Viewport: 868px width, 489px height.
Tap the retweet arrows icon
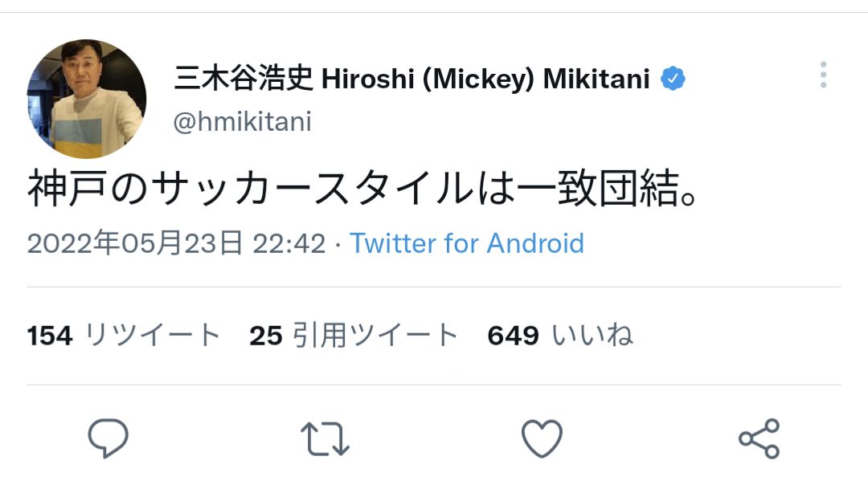click(325, 438)
